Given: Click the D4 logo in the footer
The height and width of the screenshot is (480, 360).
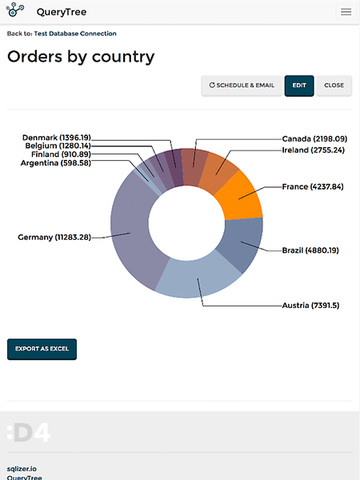Looking at the screenshot, I should point(29,432).
